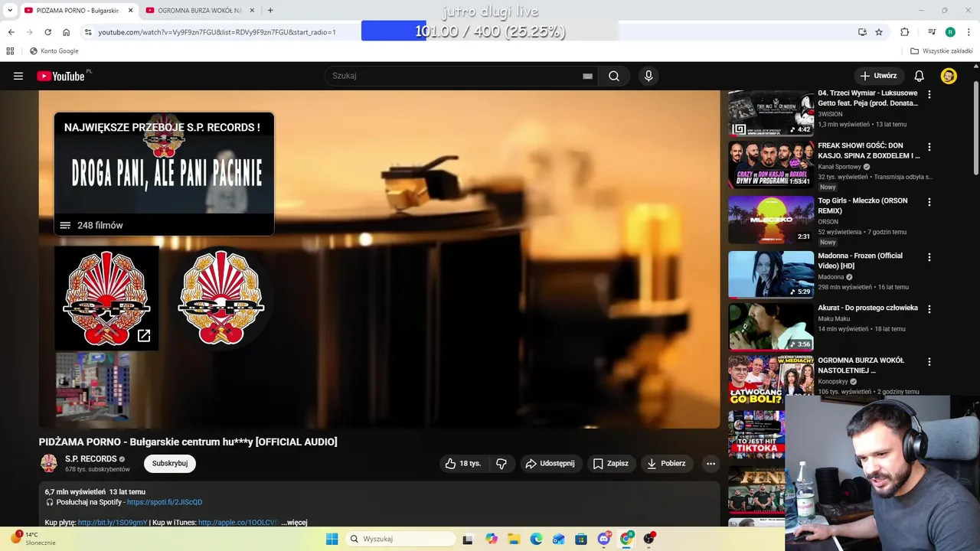
Task: Play the Madonna - Frozen thumbnail
Action: pos(771,274)
